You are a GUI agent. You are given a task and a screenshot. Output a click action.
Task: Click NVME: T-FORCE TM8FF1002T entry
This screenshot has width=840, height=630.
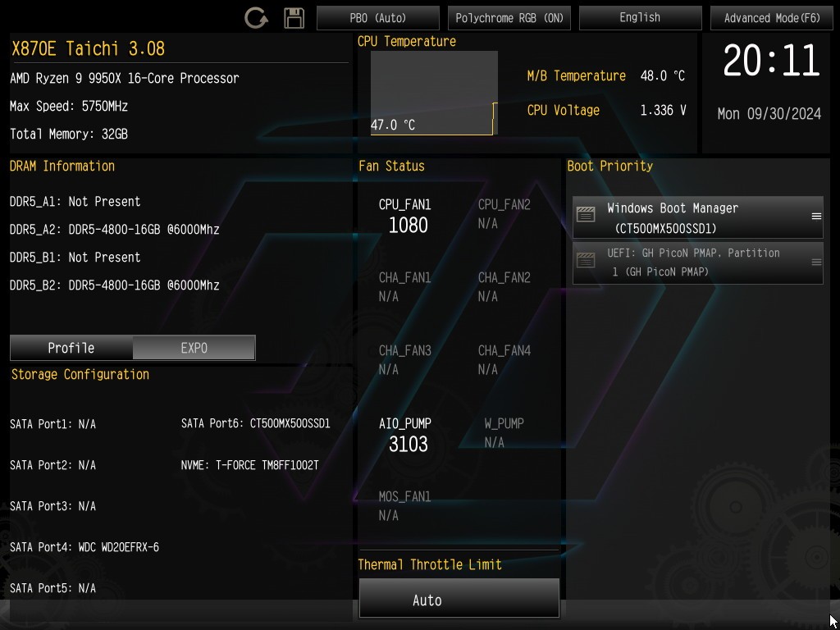(x=249, y=465)
